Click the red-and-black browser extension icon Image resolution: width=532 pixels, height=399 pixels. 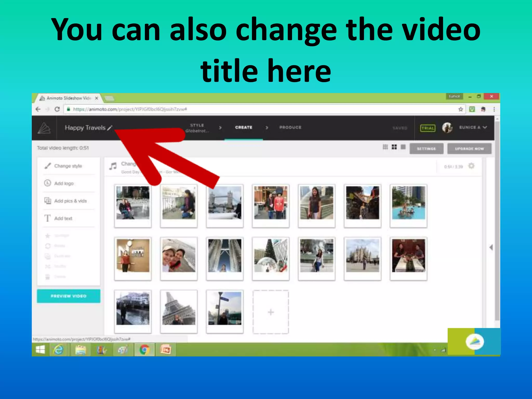pos(483,109)
